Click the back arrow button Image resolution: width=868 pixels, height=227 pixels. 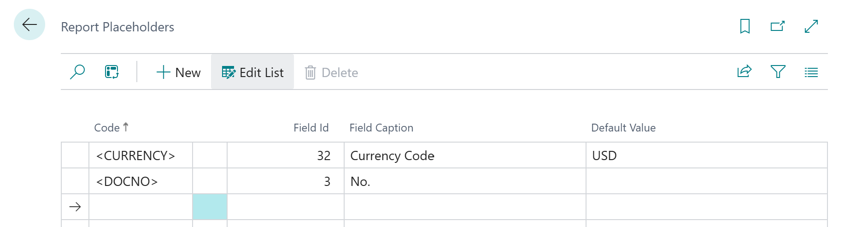(29, 24)
